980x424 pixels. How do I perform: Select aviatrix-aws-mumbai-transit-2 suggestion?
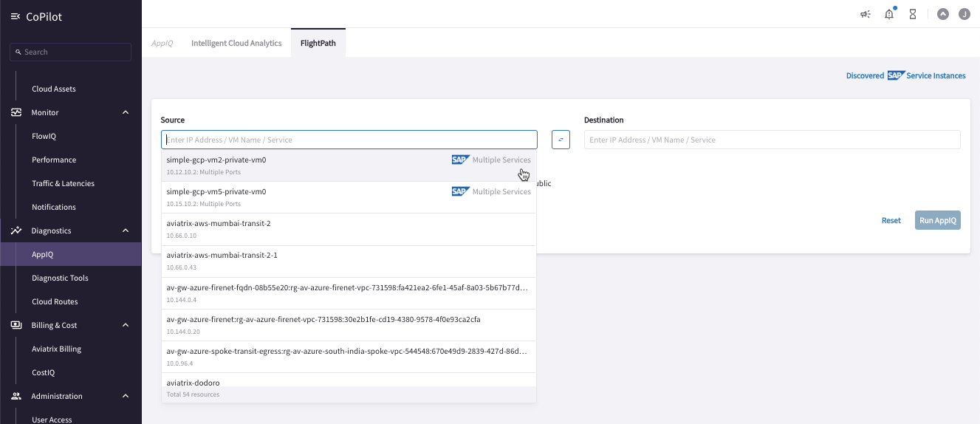(x=349, y=229)
